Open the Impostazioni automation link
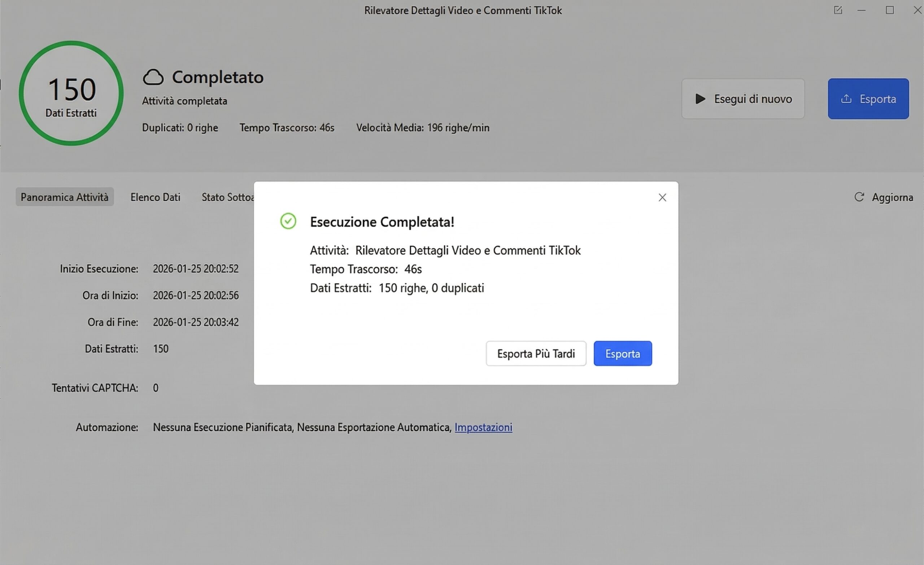The image size is (924, 565). [483, 427]
